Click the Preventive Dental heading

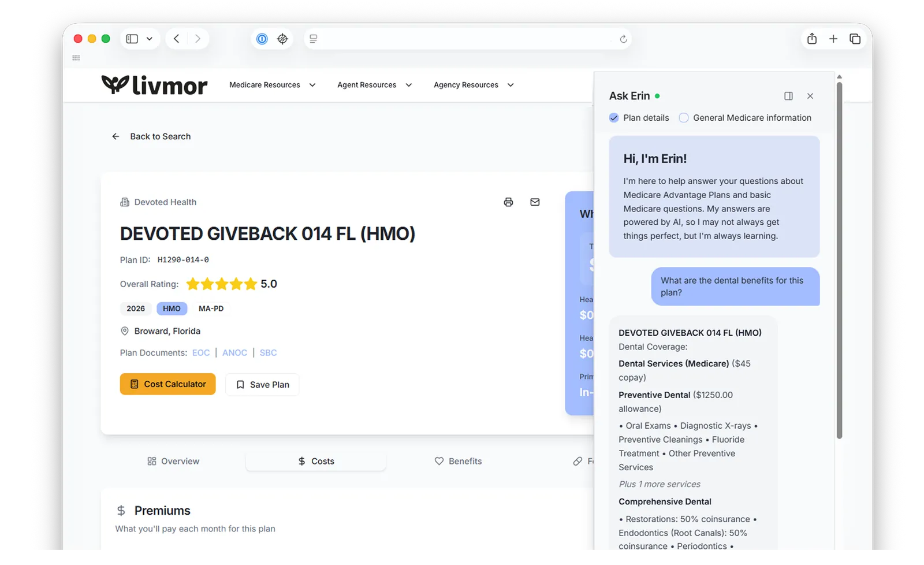pos(654,395)
